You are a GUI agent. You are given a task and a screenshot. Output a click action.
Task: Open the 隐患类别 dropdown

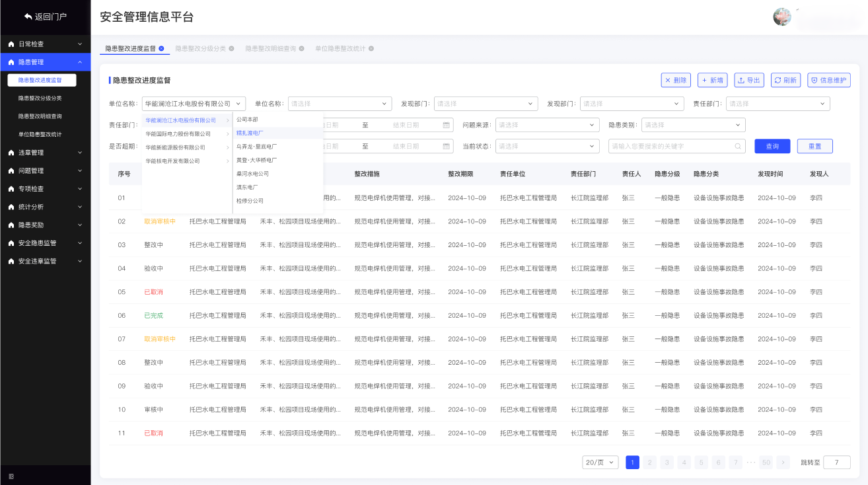(693, 125)
